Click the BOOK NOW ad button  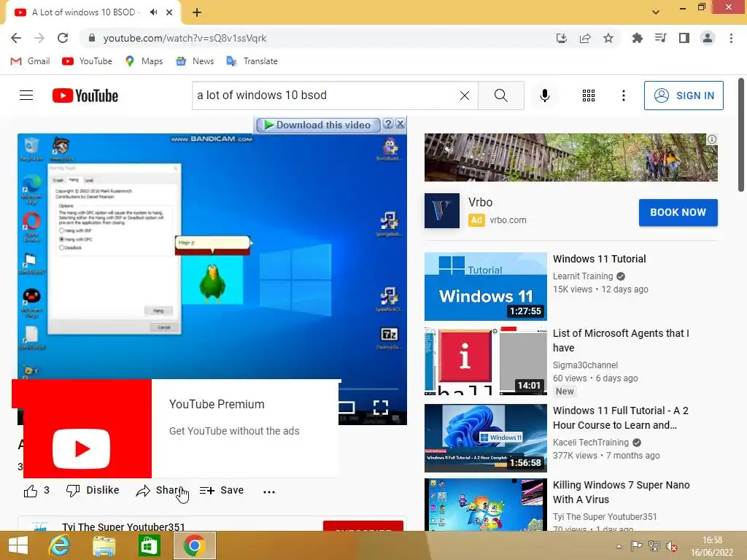click(678, 212)
